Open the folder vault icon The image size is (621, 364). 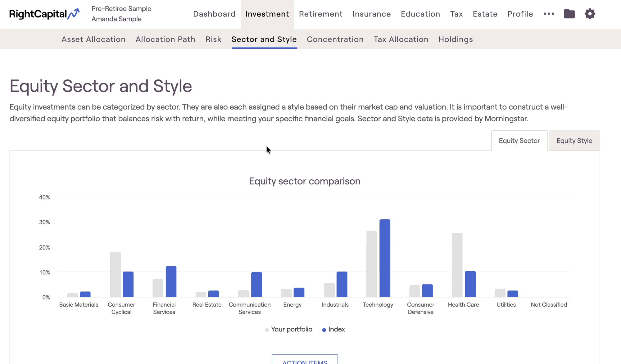coord(569,14)
